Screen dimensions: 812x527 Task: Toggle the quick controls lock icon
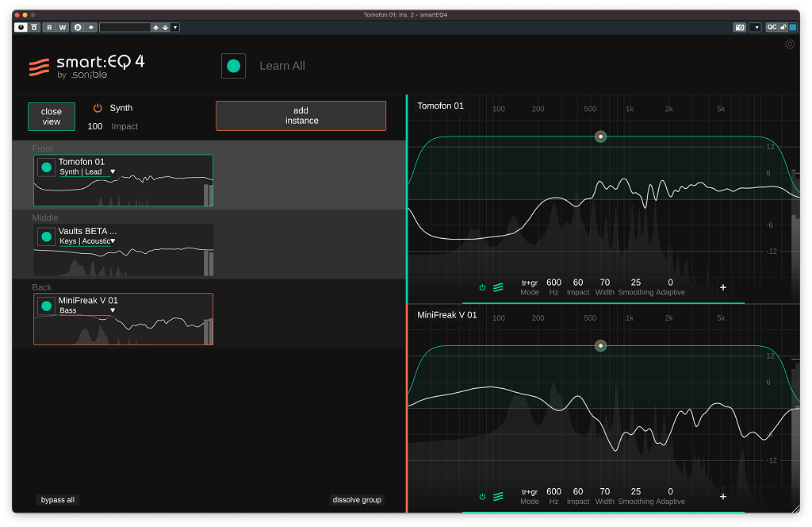[783, 28]
